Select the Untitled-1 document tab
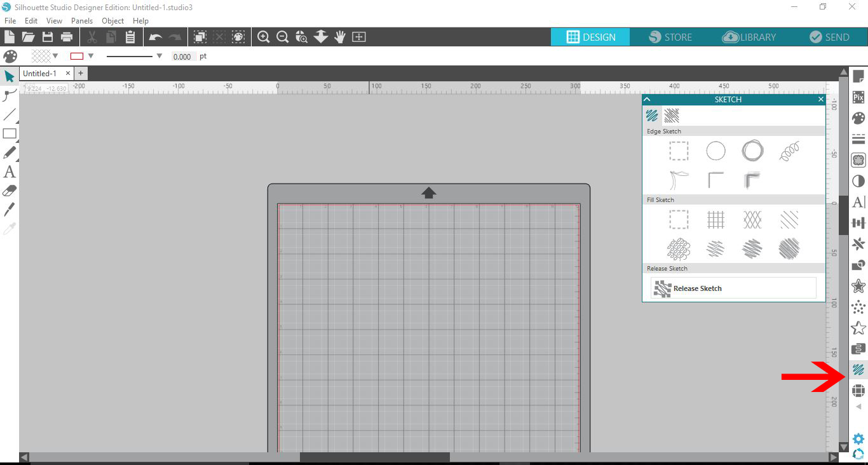Viewport: 868px width, 465px height. [x=39, y=74]
